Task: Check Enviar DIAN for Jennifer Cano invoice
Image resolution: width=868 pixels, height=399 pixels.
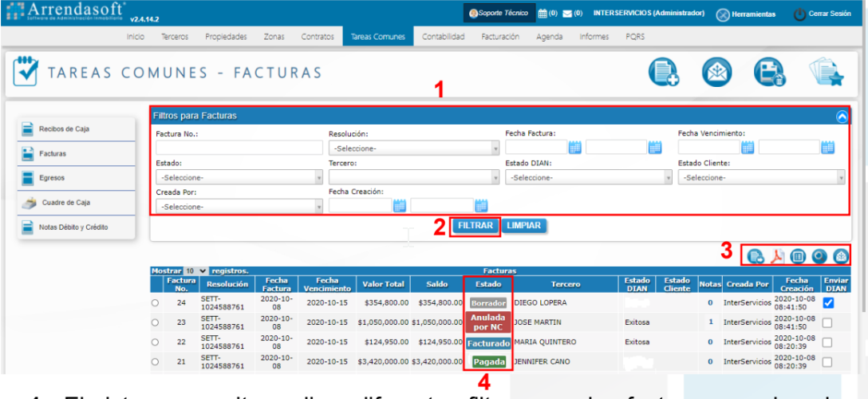Action: [x=828, y=362]
